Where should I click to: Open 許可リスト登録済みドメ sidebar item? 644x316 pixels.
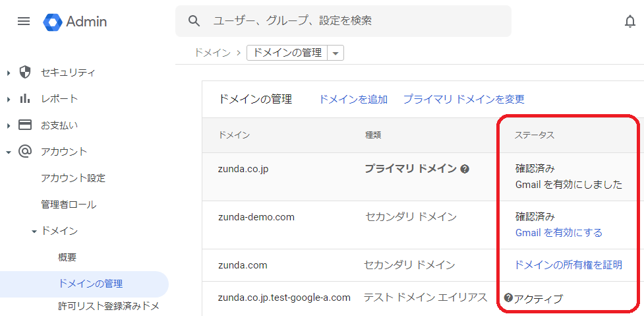109,306
